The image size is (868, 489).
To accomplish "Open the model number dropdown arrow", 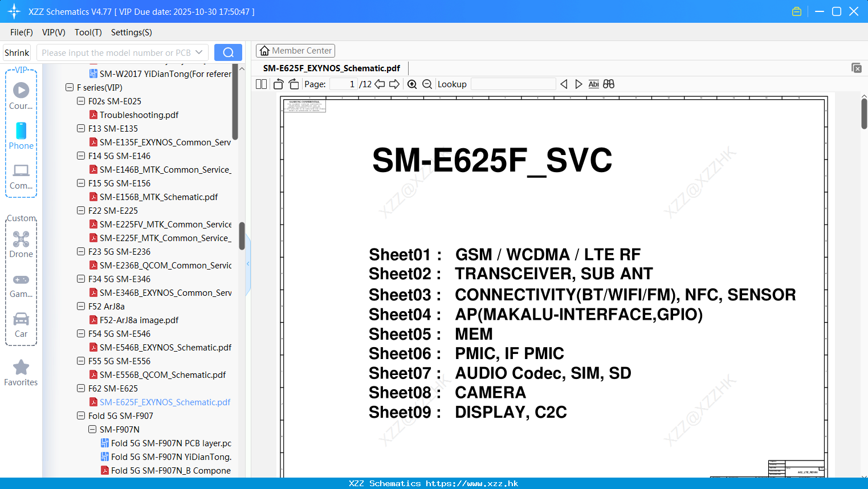I will [x=199, y=52].
